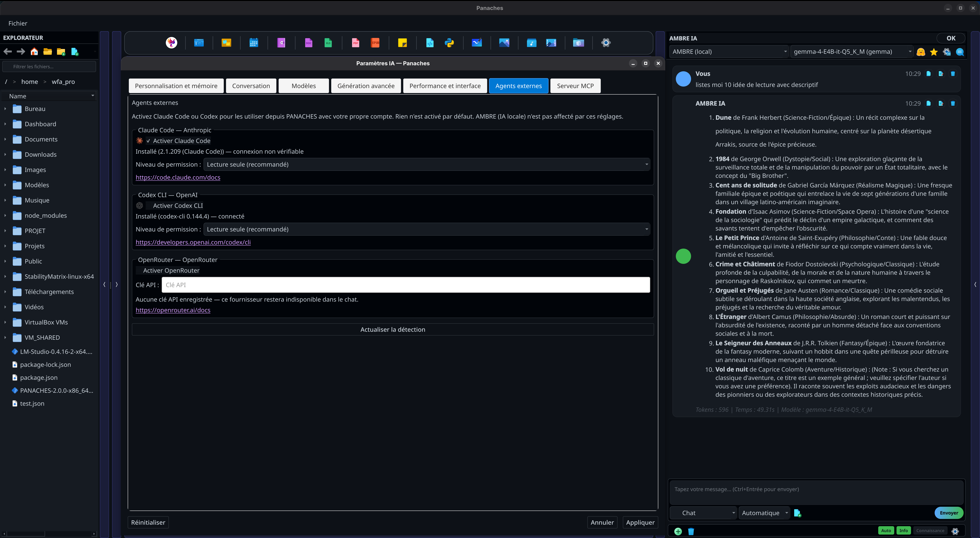Open the Fichier menu
980x538 pixels.
click(x=18, y=23)
